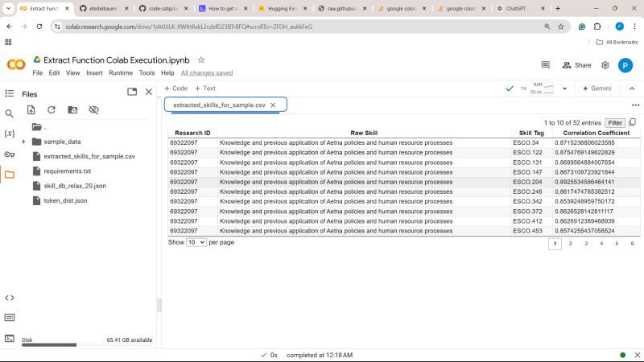Open the find and replace search icon

pos(10,113)
